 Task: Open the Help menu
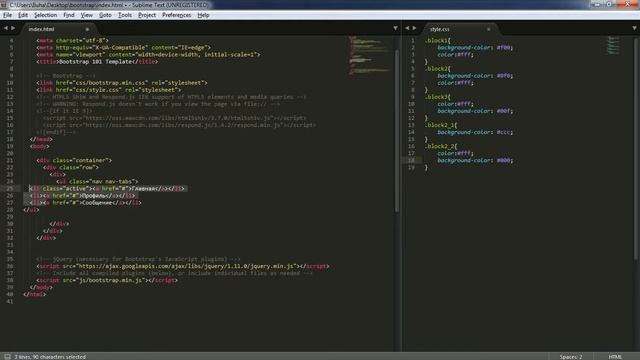point(203,15)
